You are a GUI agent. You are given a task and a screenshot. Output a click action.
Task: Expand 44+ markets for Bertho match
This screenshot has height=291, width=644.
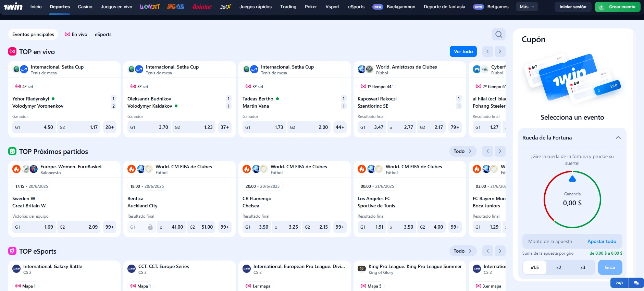click(340, 127)
